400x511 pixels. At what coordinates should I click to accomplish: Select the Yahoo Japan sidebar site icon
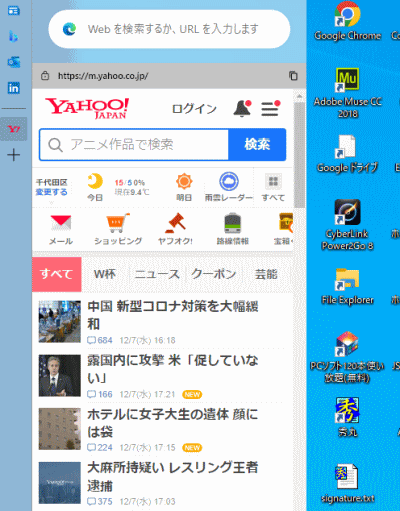[x=14, y=129]
